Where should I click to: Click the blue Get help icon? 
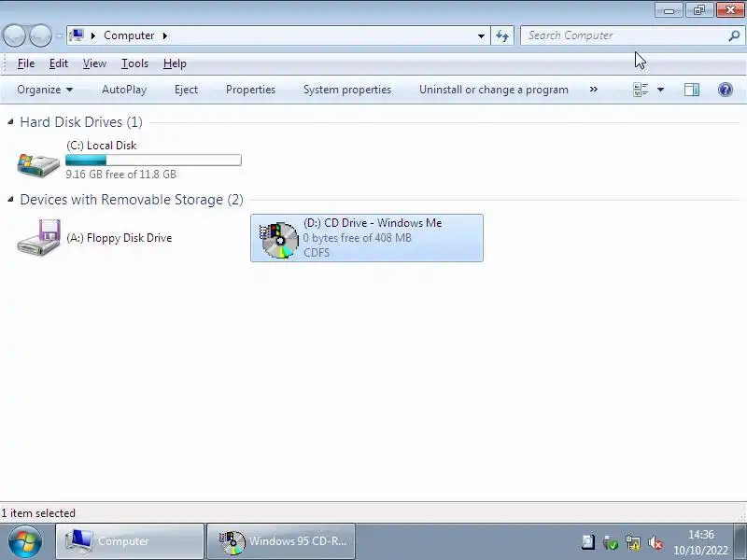(x=726, y=90)
